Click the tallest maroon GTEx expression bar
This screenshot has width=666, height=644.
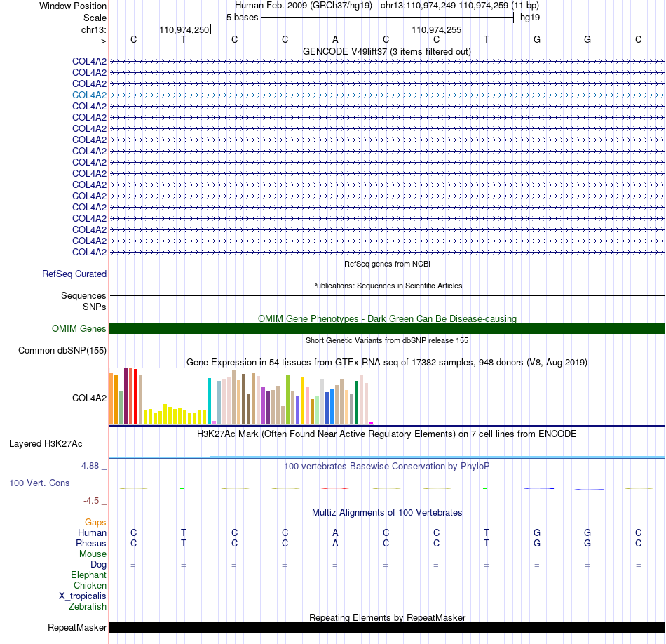(x=125, y=396)
